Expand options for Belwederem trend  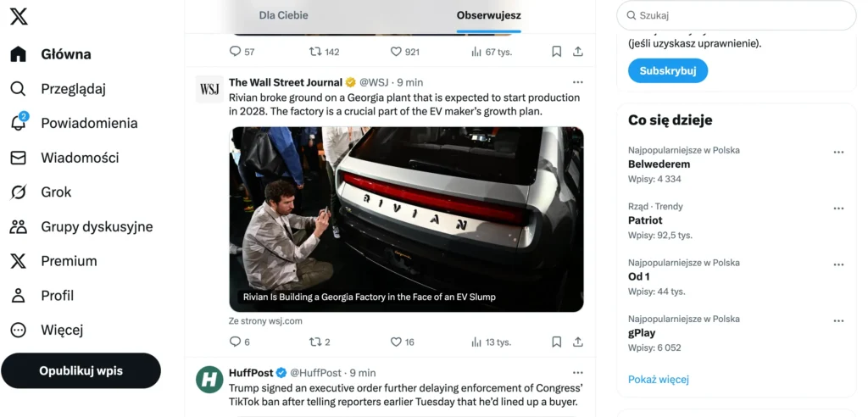point(838,153)
